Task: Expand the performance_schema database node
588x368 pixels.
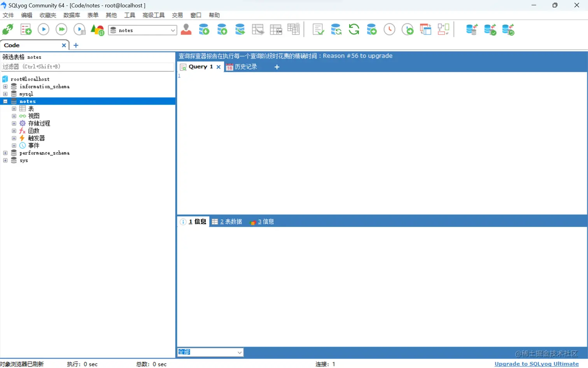Action: click(x=5, y=153)
